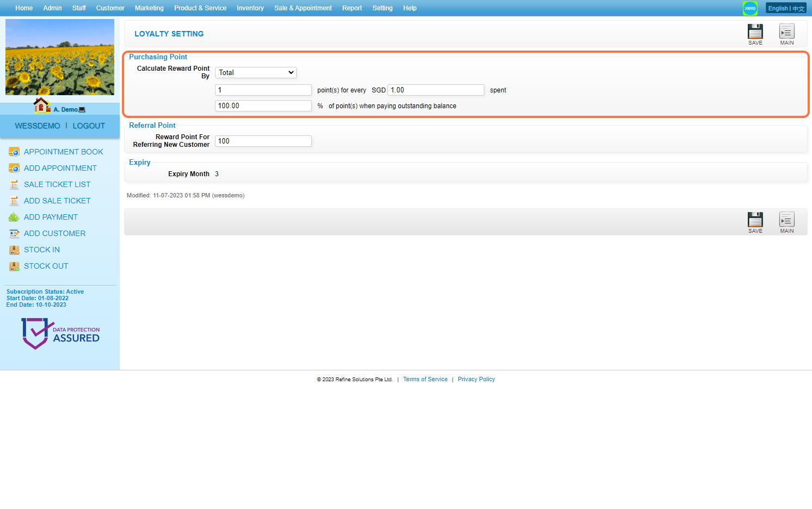This screenshot has height=509, width=812.
Task: Open ADD APPOINTMENT link
Action: [x=60, y=168]
